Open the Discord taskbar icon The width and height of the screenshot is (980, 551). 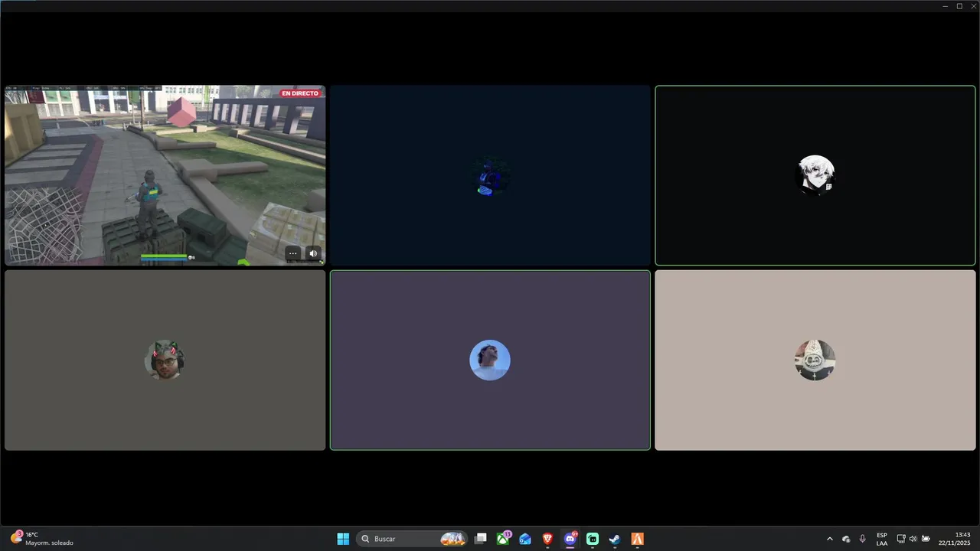point(570,539)
